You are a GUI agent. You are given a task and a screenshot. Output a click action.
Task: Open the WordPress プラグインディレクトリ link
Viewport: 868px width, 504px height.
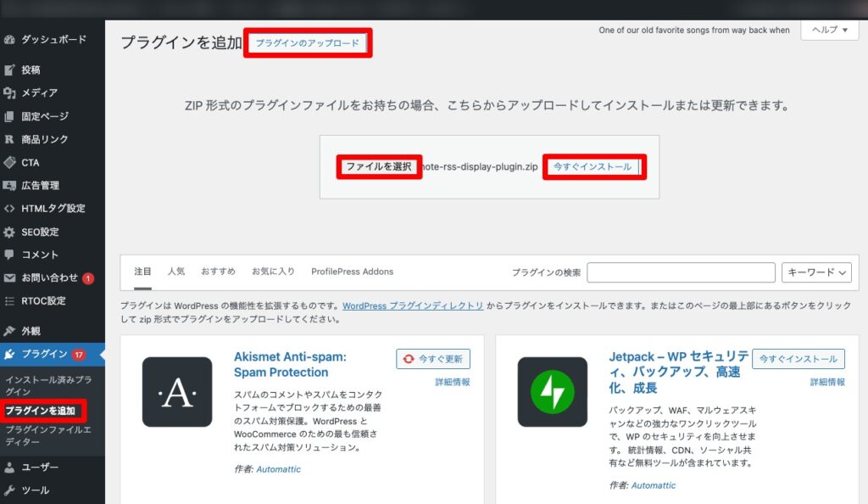pyautogui.click(x=413, y=305)
